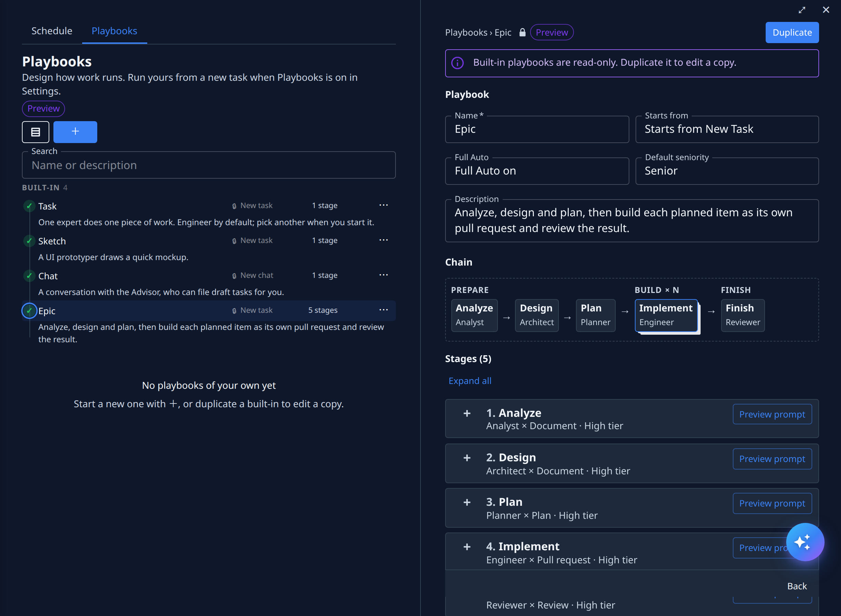Click the Preview badge under Playbooks heading

43,108
